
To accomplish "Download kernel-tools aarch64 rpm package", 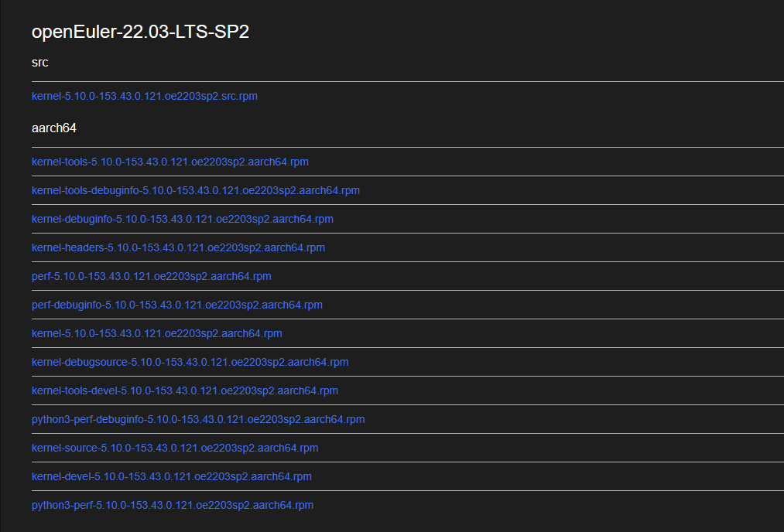I will pyautogui.click(x=170, y=162).
